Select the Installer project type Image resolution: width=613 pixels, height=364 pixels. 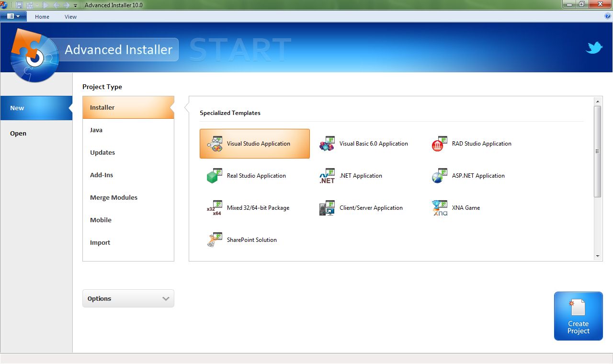click(x=128, y=107)
